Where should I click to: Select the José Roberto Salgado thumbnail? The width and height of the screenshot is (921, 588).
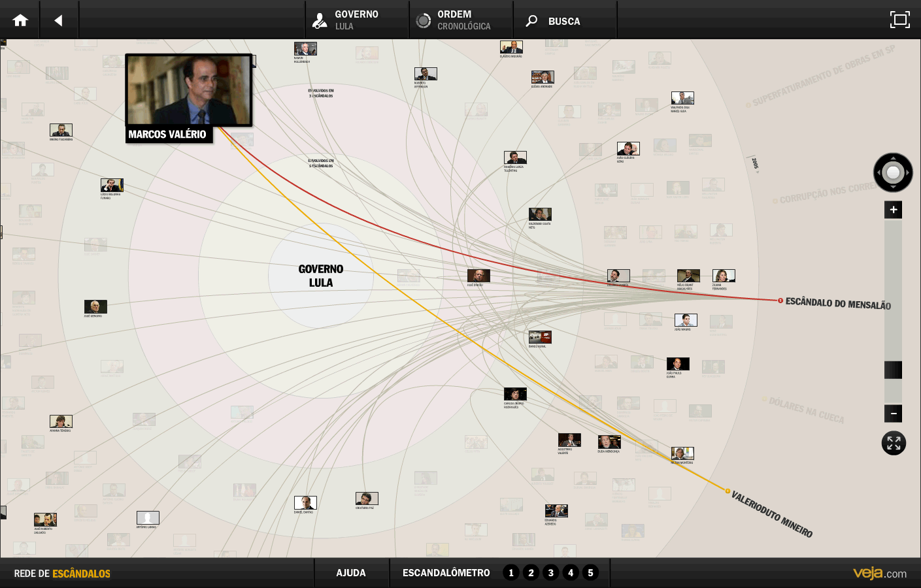click(45, 519)
